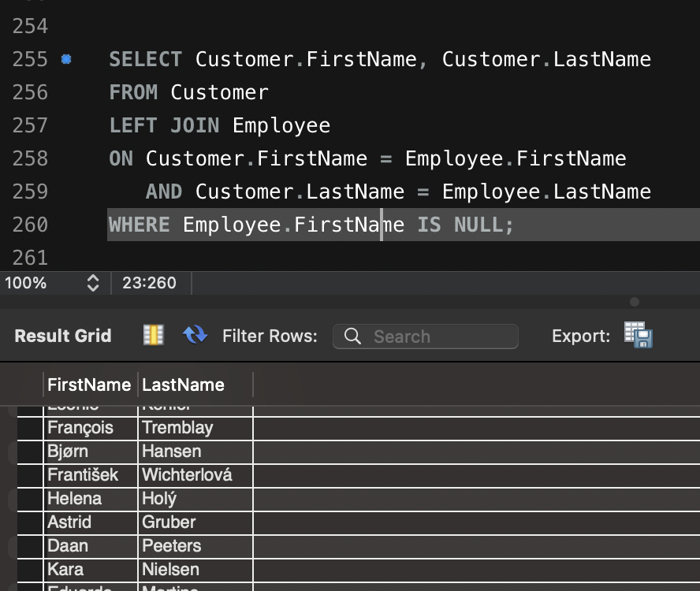The height and width of the screenshot is (591, 700).
Task: Click the statement marker dot on line 255
Action: [66, 59]
